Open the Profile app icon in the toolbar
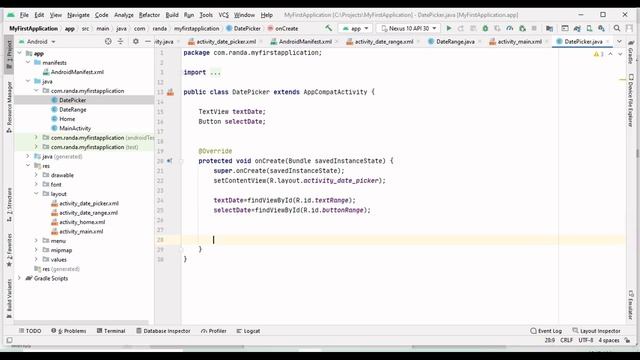Viewport: 640px width, 360px height. [510, 28]
